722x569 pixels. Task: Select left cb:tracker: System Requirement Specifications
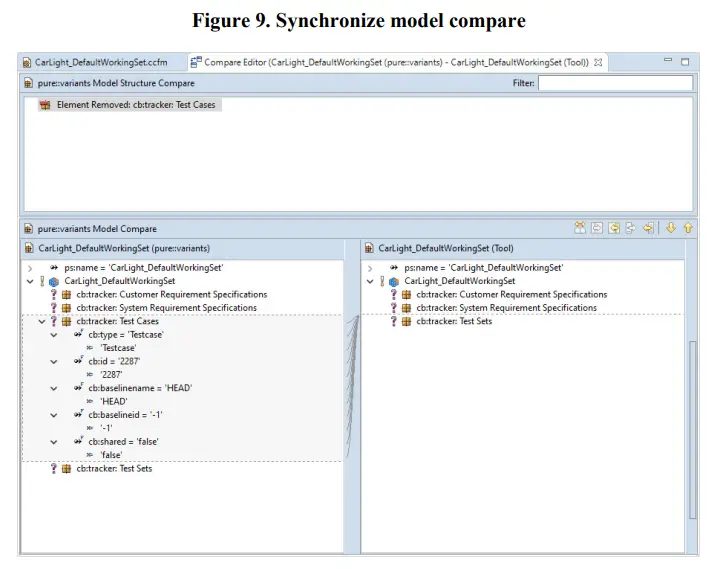point(167,308)
